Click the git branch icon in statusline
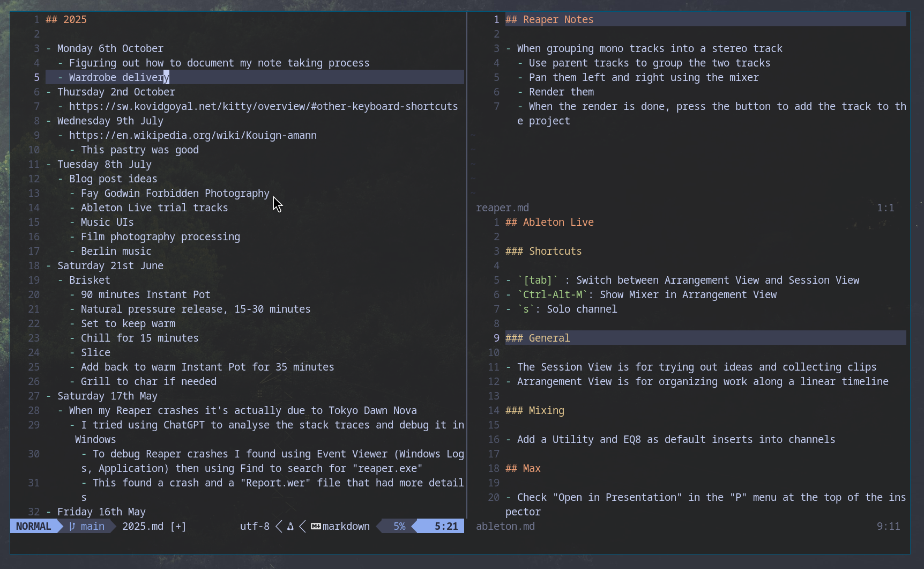The image size is (924, 569). [x=72, y=527]
